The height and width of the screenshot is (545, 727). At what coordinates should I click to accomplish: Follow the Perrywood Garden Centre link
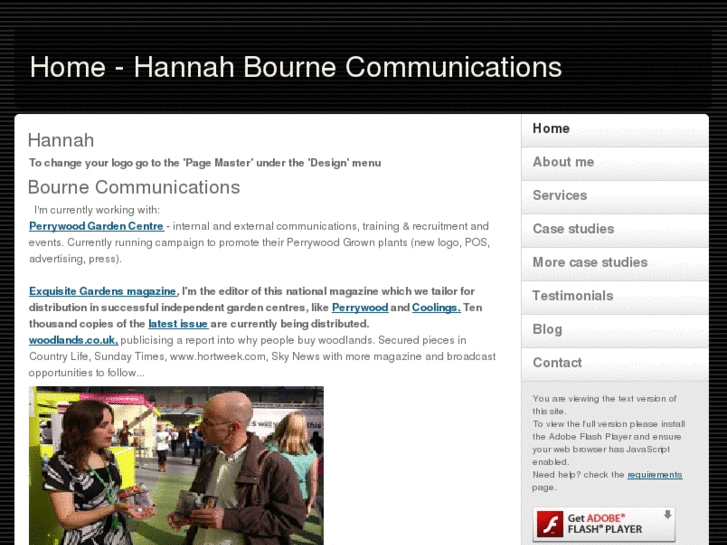[x=96, y=226]
